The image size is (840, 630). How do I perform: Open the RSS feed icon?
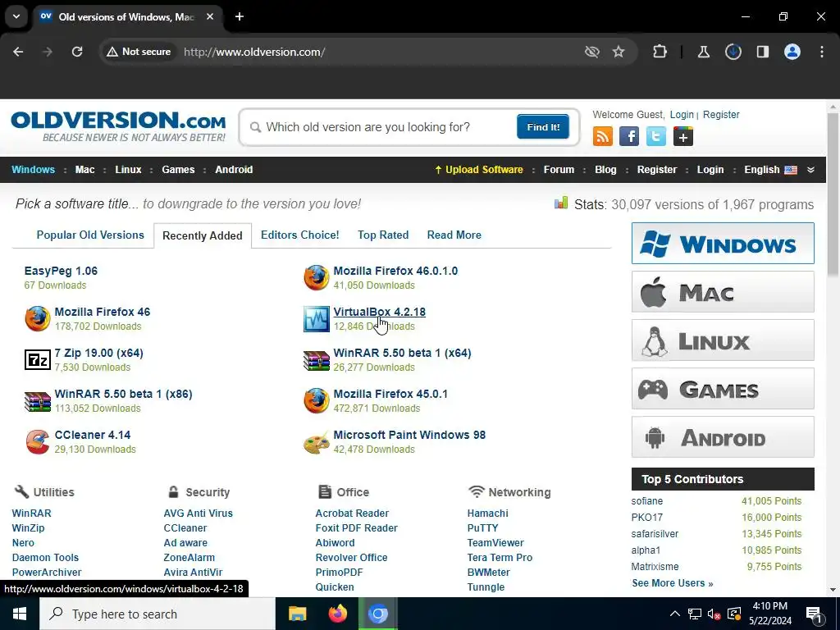tap(603, 136)
